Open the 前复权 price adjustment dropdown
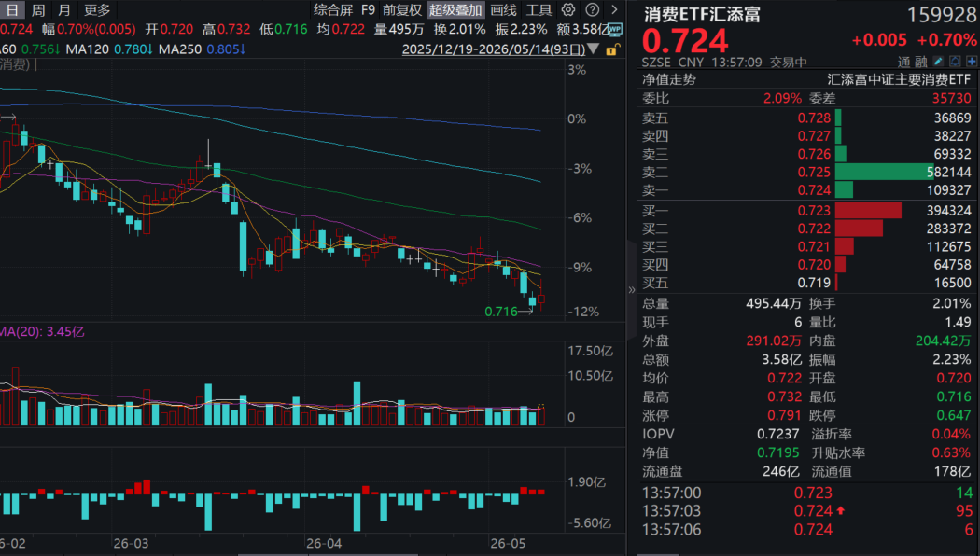 [x=402, y=9]
